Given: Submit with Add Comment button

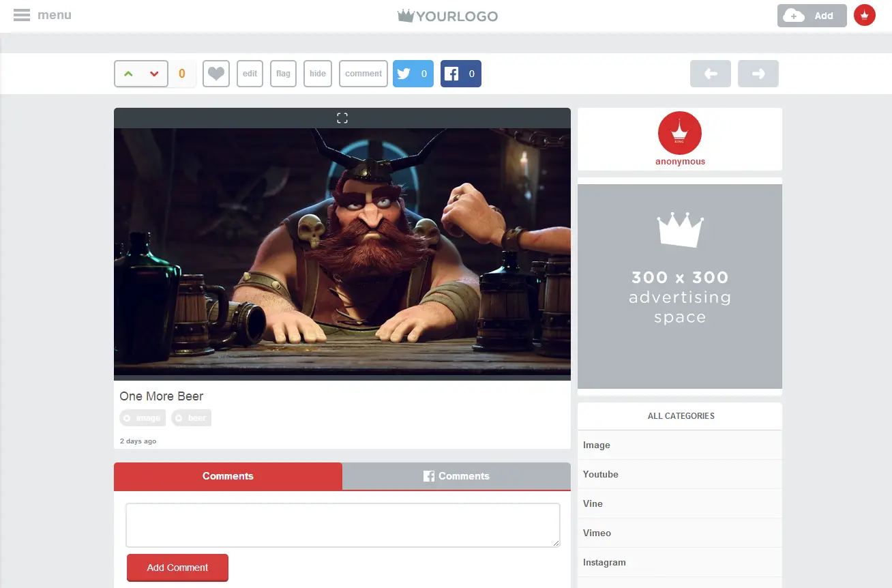Looking at the screenshot, I should point(177,568).
